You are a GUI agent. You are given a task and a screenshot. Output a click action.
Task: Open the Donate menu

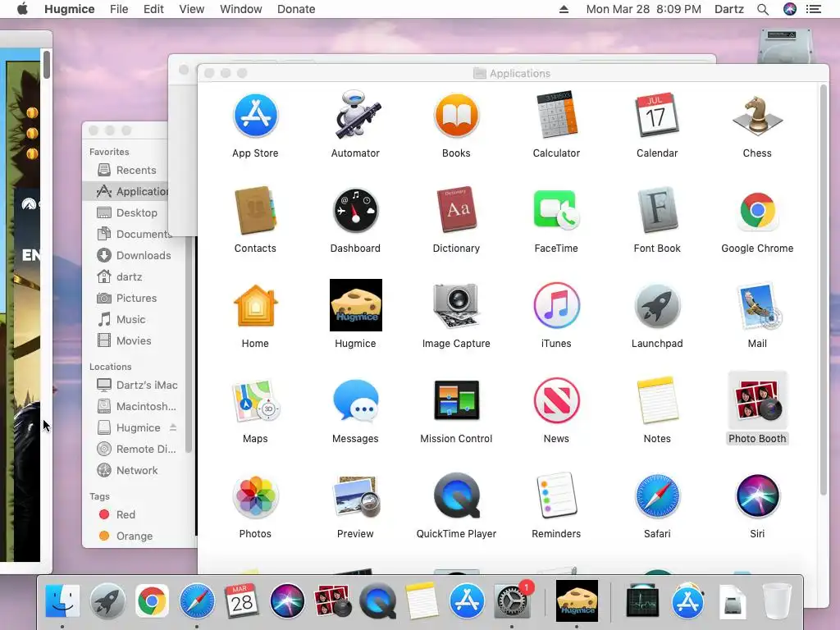pyautogui.click(x=296, y=9)
